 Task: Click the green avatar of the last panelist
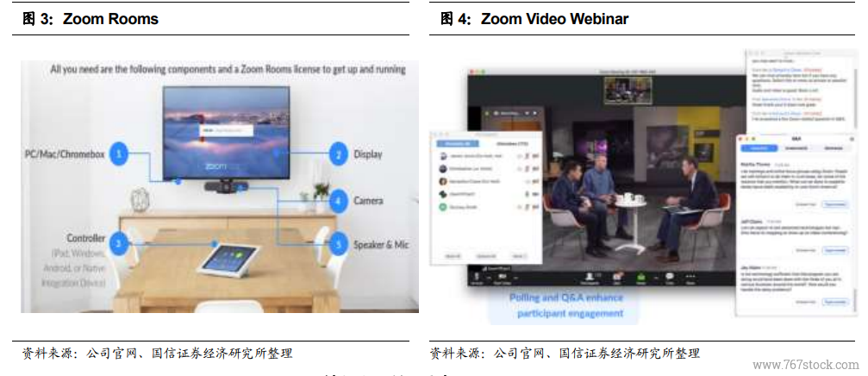click(443, 207)
